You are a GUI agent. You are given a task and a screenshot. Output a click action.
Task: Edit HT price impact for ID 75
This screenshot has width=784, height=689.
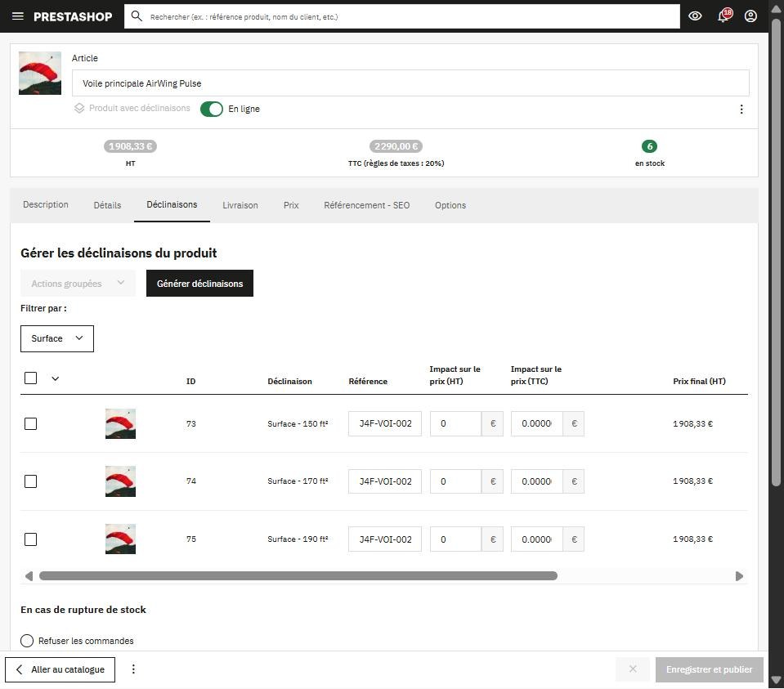tap(455, 539)
